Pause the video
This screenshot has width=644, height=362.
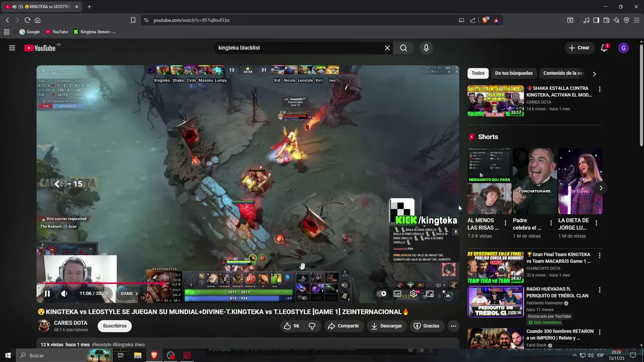tap(47, 294)
